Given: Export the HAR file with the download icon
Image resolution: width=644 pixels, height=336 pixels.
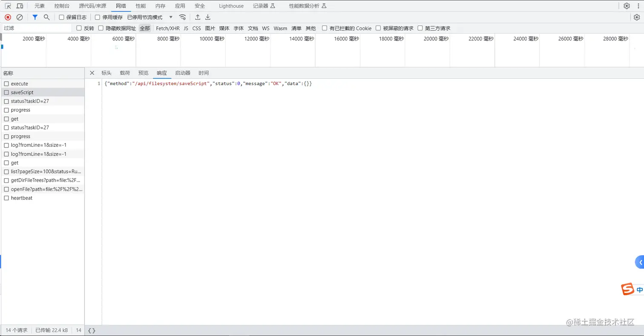Looking at the screenshot, I should (208, 17).
